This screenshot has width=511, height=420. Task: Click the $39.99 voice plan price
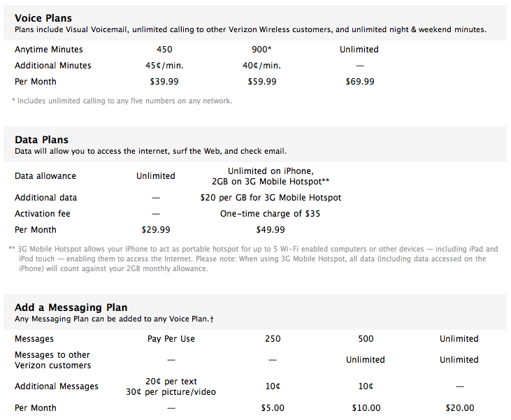164,82
